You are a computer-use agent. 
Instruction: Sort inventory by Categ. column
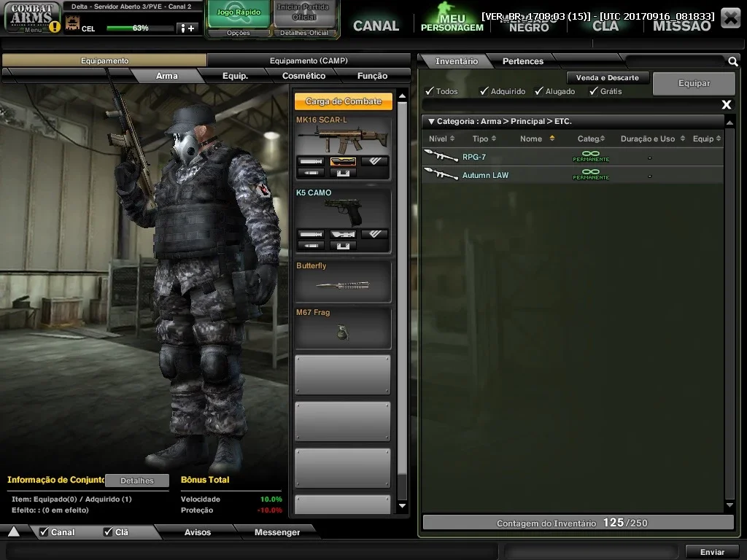pyautogui.click(x=591, y=139)
